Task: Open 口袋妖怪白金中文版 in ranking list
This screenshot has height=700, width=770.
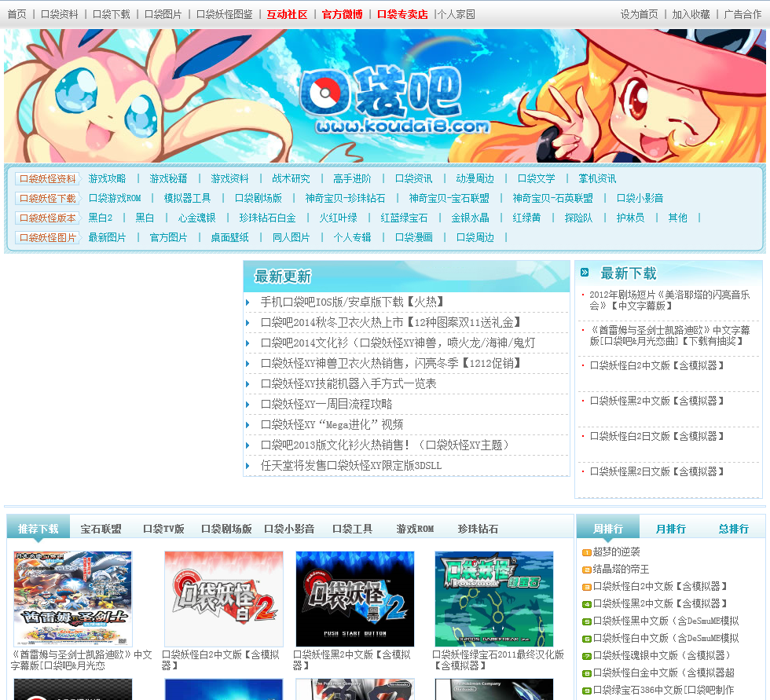Action: pos(664,673)
